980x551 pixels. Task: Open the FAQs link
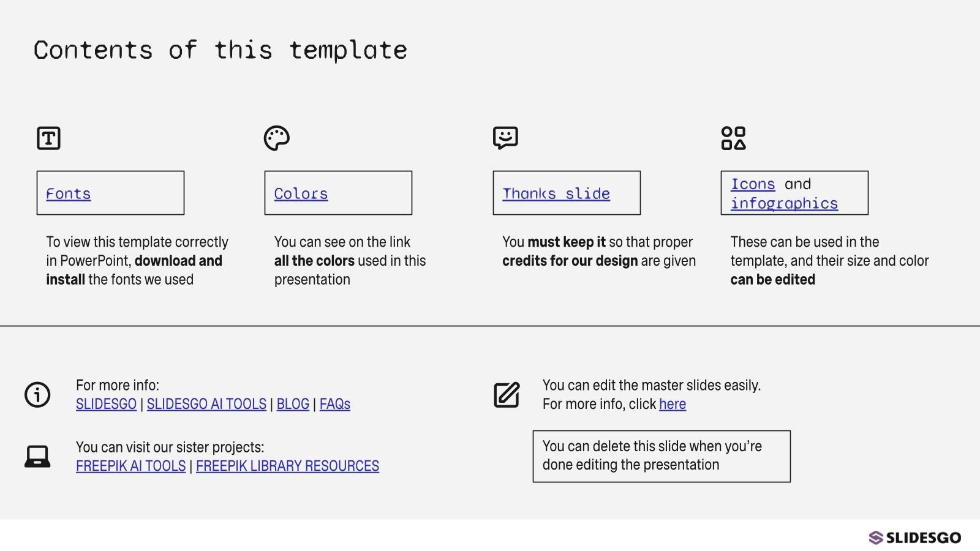[x=334, y=404]
